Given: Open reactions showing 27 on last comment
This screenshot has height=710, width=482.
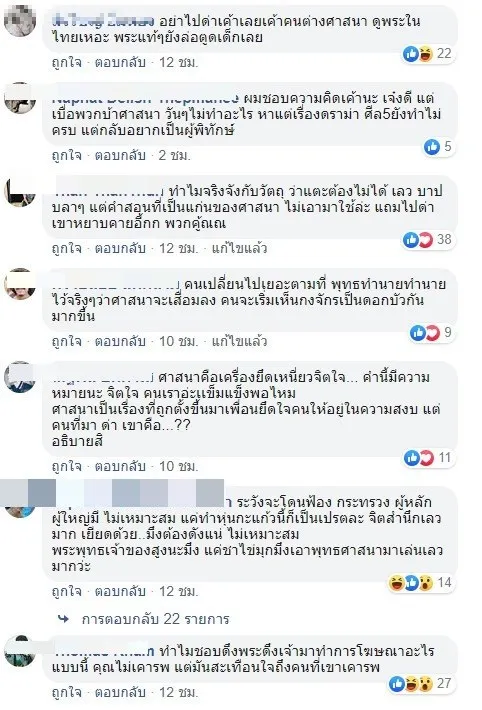Looking at the screenshot, I should pyautogui.click(x=420, y=683).
